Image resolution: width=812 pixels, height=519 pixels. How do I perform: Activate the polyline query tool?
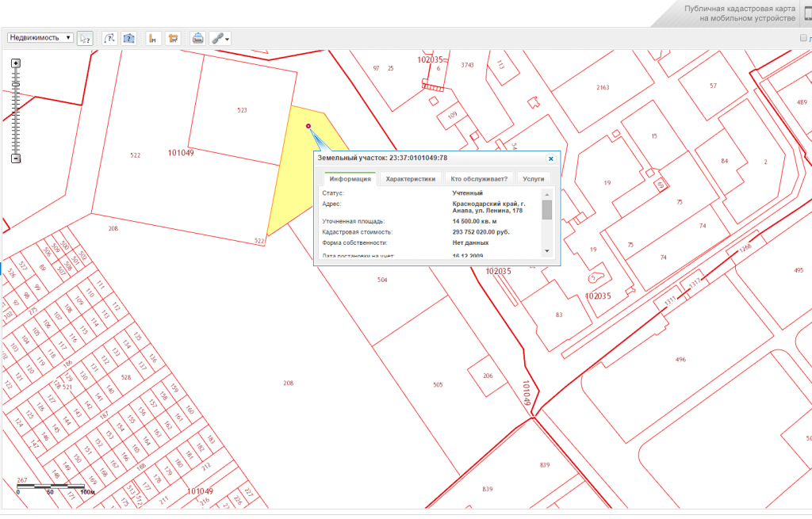click(x=109, y=38)
